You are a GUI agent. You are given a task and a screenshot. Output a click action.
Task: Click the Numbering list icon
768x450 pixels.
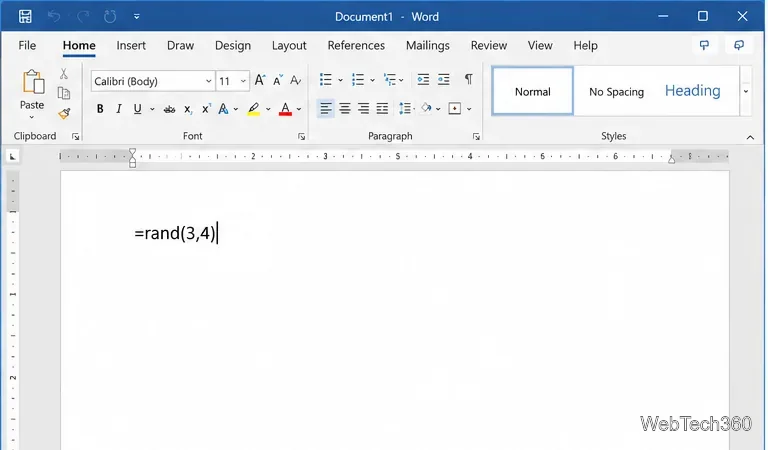click(358, 79)
